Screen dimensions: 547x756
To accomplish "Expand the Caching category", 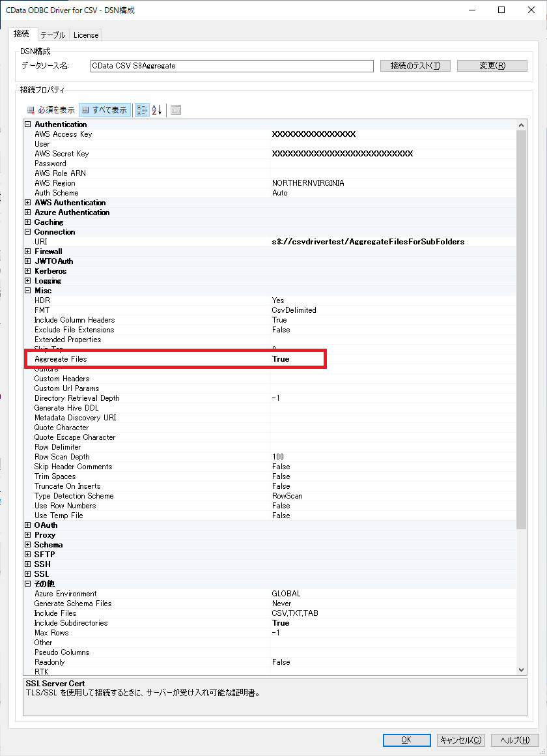I will pos(28,222).
